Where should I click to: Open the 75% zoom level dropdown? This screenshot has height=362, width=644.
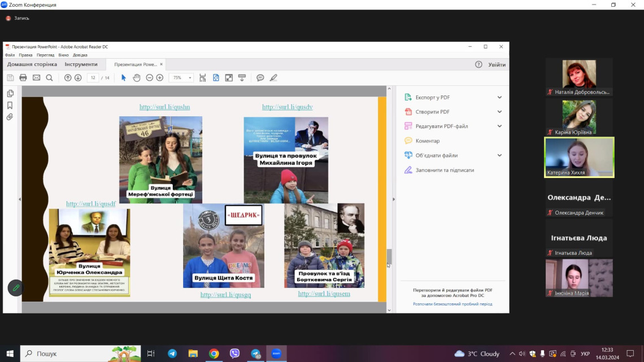pyautogui.click(x=190, y=78)
